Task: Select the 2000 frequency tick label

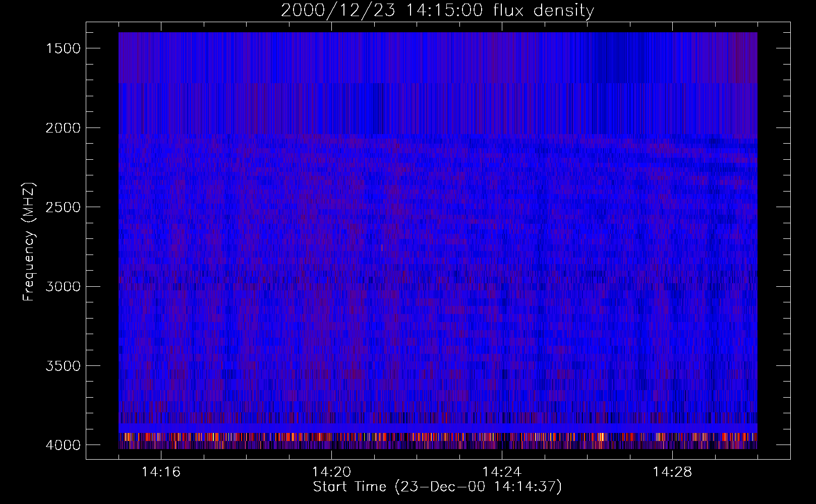Action: (x=63, y=128)
